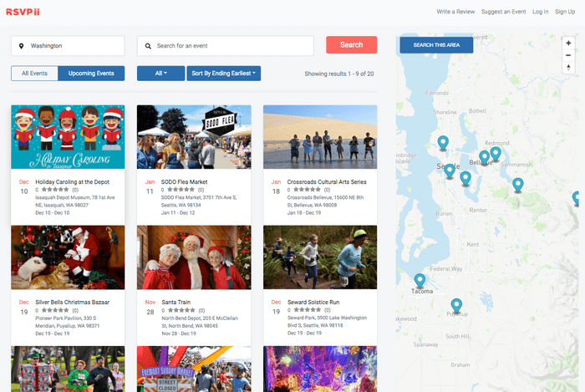Open the All category dropdown
This screenshot has height=392, width=585.
(160, 74)
